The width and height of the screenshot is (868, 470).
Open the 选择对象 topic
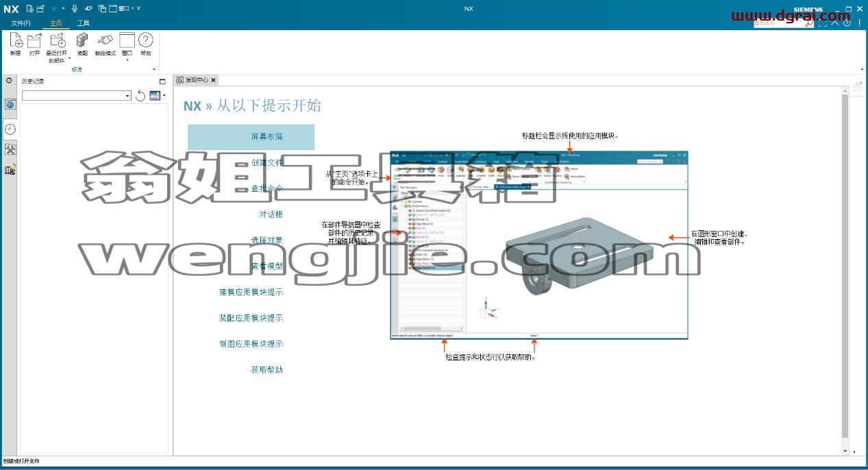click(266, 240)
